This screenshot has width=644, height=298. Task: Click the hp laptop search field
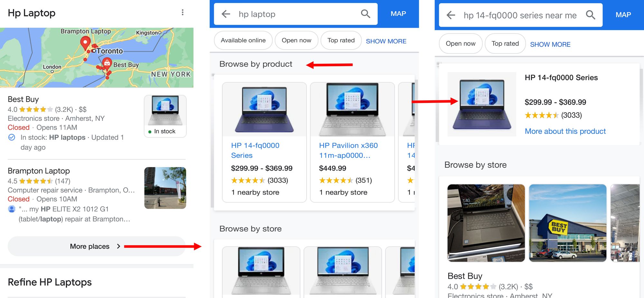point(296,14)
